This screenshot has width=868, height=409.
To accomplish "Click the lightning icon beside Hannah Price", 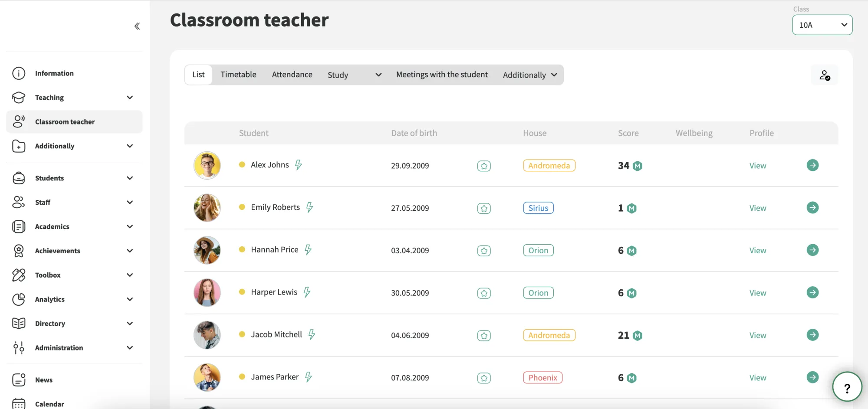I will pyautogui.click(x=308, y=250).
